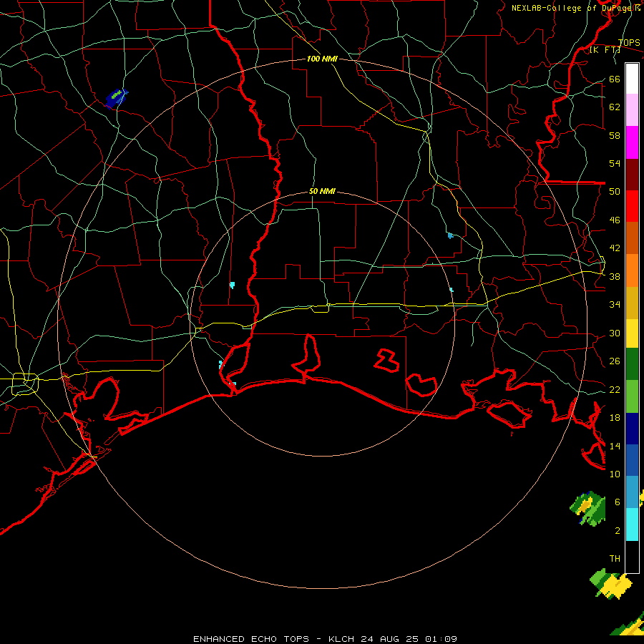The width and height of the screenshot is (644, 644).
Task: Click the legend value "62"
Action: (615, 107)
